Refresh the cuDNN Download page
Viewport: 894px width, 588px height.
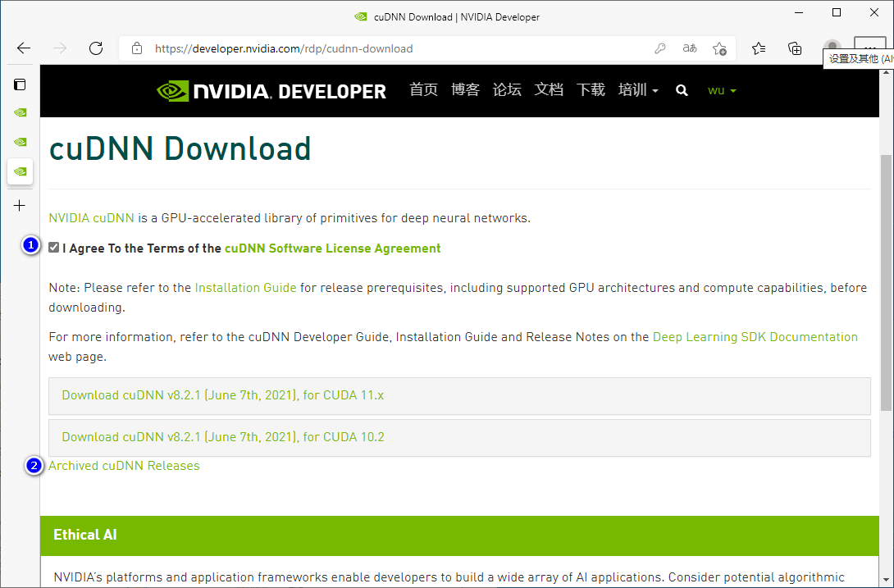[96, 48]
